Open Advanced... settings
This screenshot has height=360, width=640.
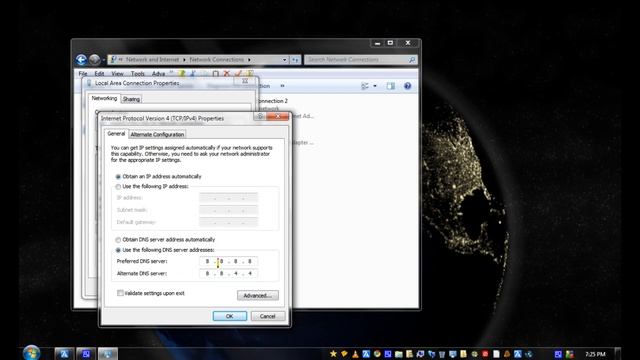(x=258, y=296)
